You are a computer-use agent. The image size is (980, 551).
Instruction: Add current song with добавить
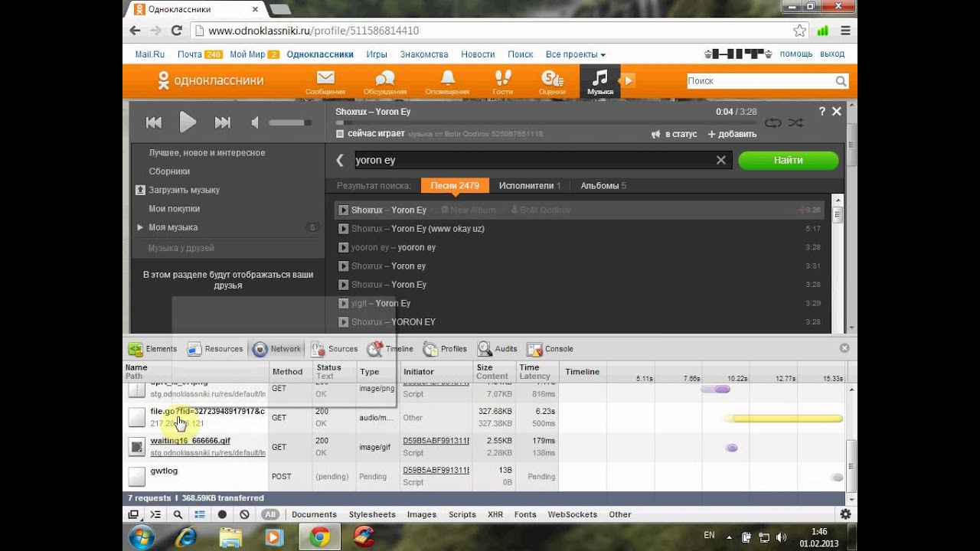(732, 134)
